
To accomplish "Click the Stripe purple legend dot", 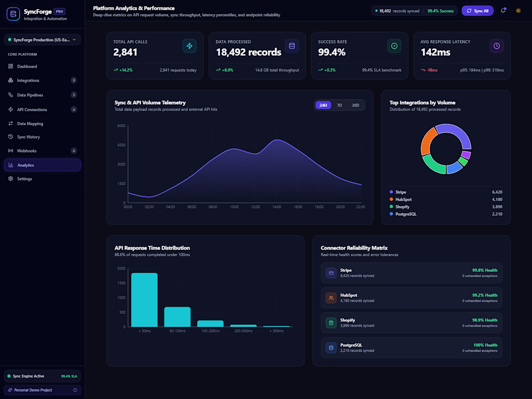I will pos(391,192).
